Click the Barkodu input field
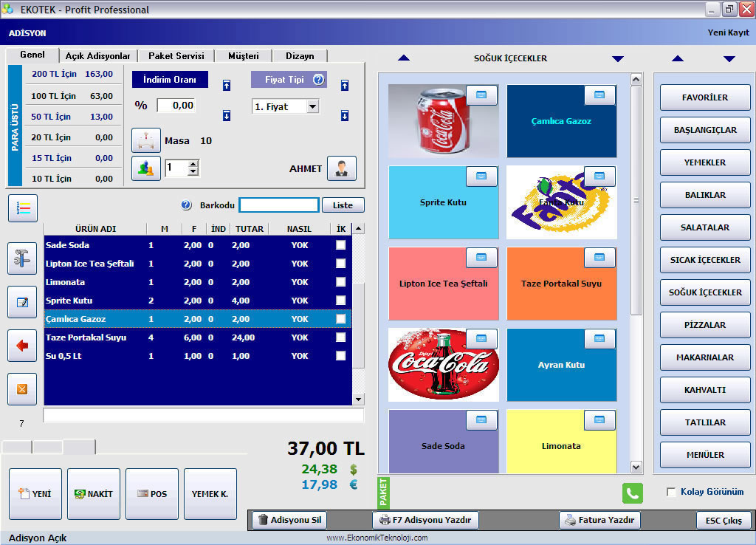 [279, 205]
